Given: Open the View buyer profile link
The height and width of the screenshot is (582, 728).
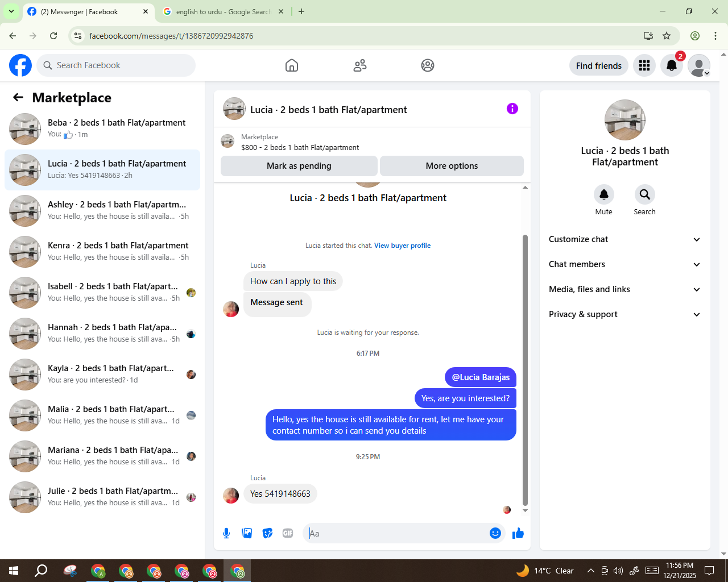Looking at the screenshot, I should point(402,246).
